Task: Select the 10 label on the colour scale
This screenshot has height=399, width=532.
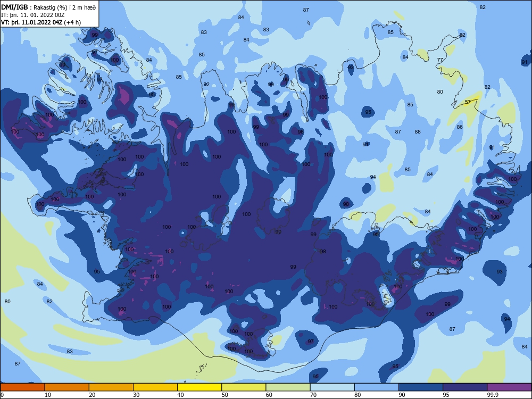Action: [x=48, y=395]
